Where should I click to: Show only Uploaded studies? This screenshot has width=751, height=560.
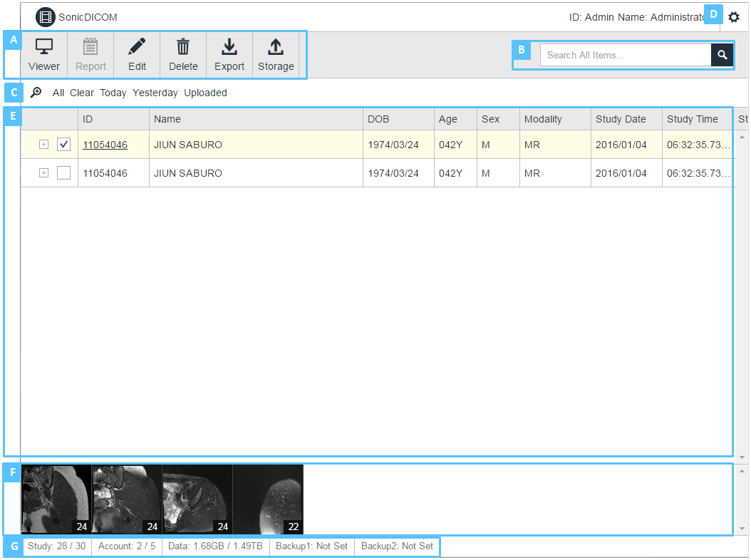click(x=206, y=93)
